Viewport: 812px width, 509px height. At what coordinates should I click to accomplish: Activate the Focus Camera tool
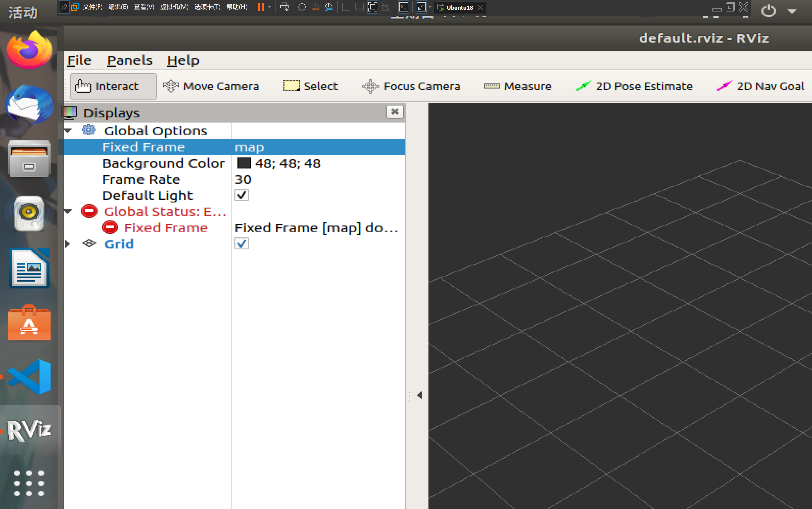click(411, 86)
